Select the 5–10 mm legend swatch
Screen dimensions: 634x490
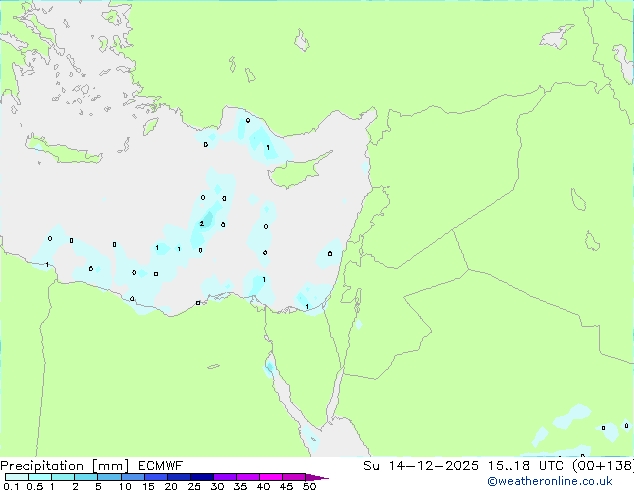[x=109, y=477]
